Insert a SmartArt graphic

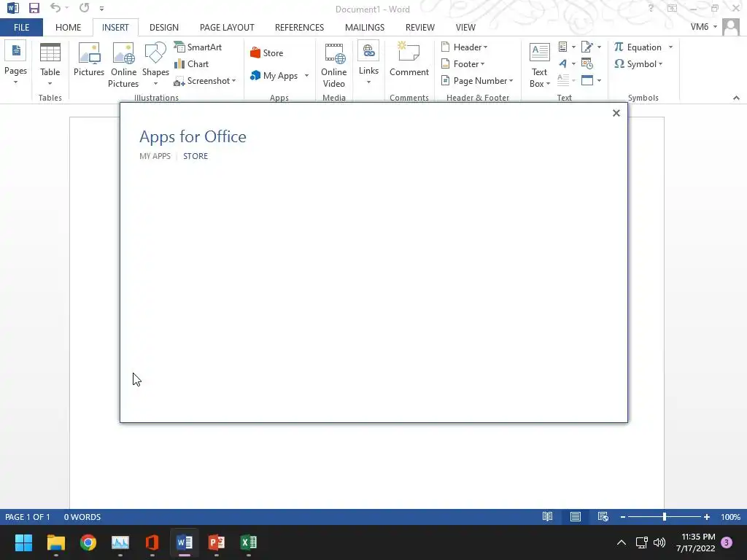tap(198, 47)
